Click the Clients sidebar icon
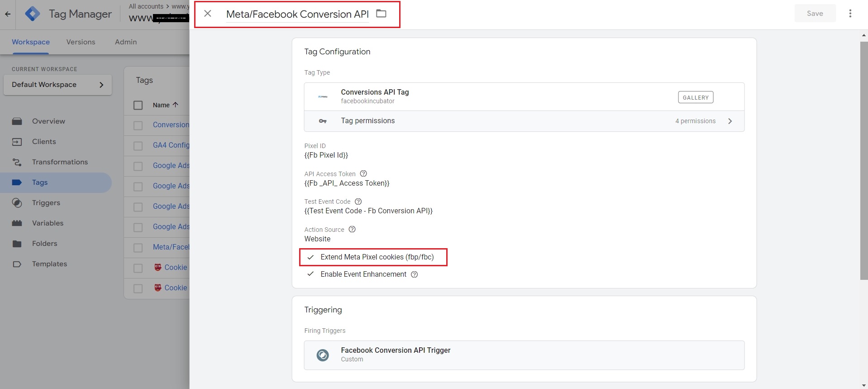Viewport: 868px width, 389px height. click(x=17, y=142)
